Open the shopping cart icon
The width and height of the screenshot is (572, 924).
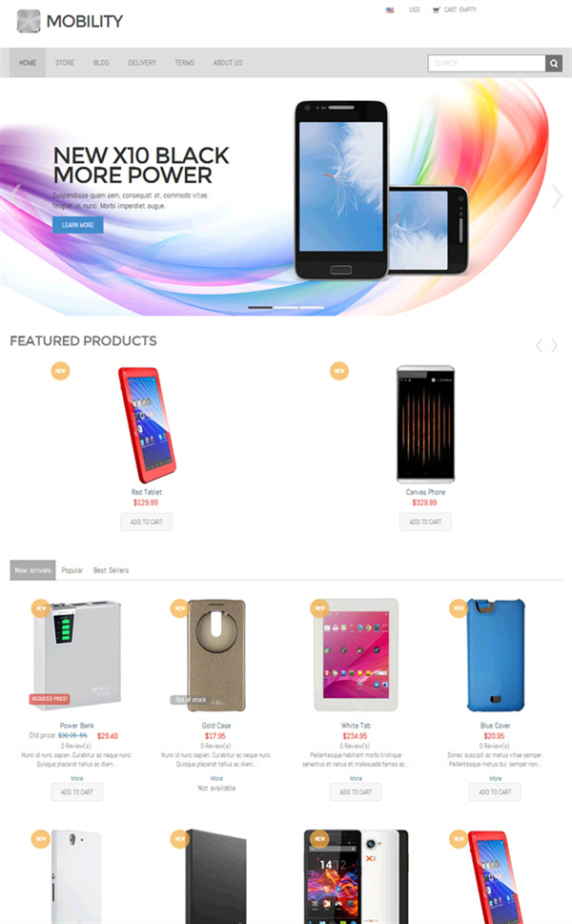(x=436, y=10)
